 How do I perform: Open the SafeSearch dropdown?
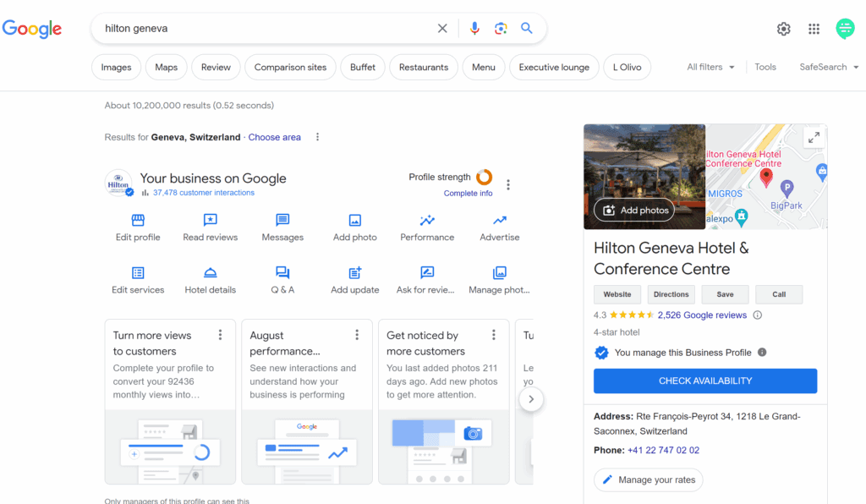coord(828,68)
